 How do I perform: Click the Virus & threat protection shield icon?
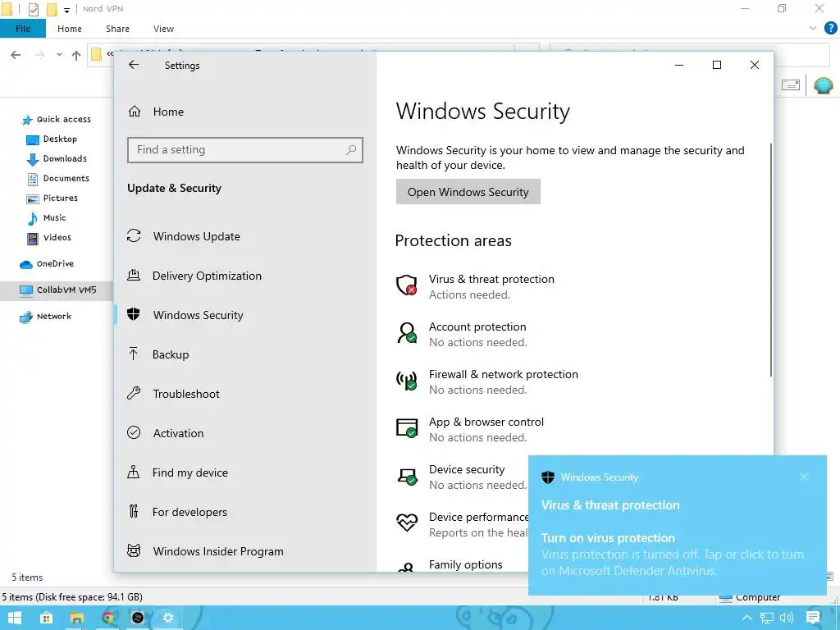[x=407, y=285]
